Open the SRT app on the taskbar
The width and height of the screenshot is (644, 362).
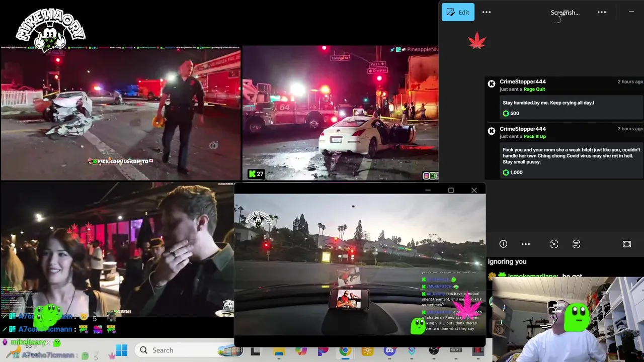[456, 350]
